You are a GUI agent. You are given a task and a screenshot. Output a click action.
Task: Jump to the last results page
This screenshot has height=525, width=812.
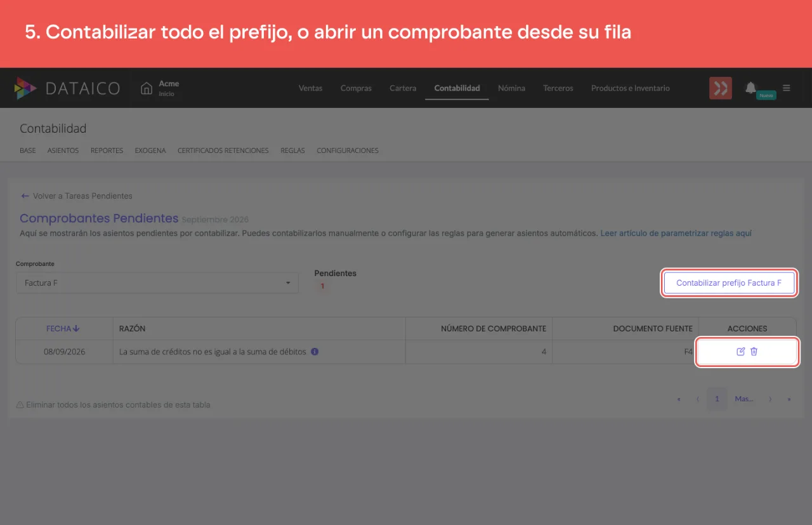(789, 399)
